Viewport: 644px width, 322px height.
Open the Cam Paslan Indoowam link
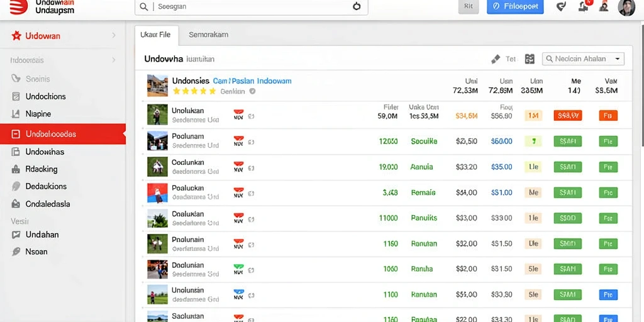pos(252,81)
